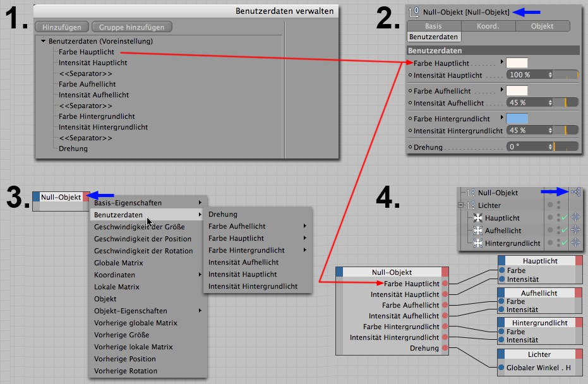The image size is (588, 384).
Task: Toggle the keyframe circle beside Drehung
Action: tap(411, 147)
